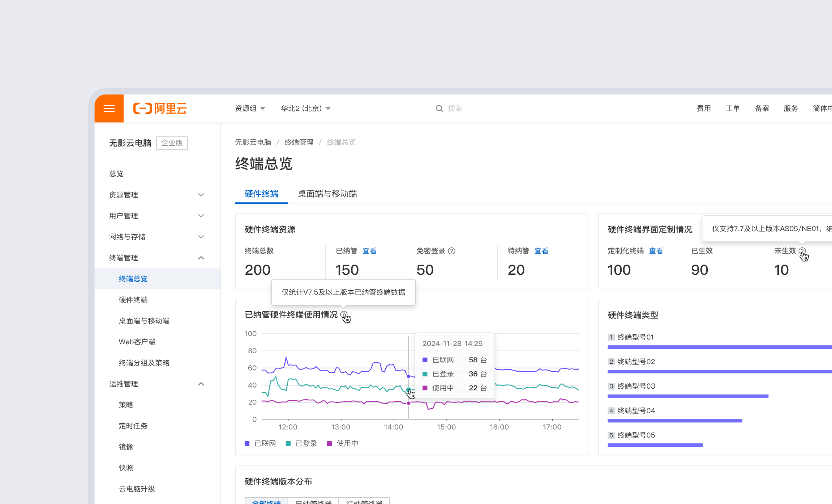Click the 企业版 badge
Screen dimensions: 832x504
(172, 143)
